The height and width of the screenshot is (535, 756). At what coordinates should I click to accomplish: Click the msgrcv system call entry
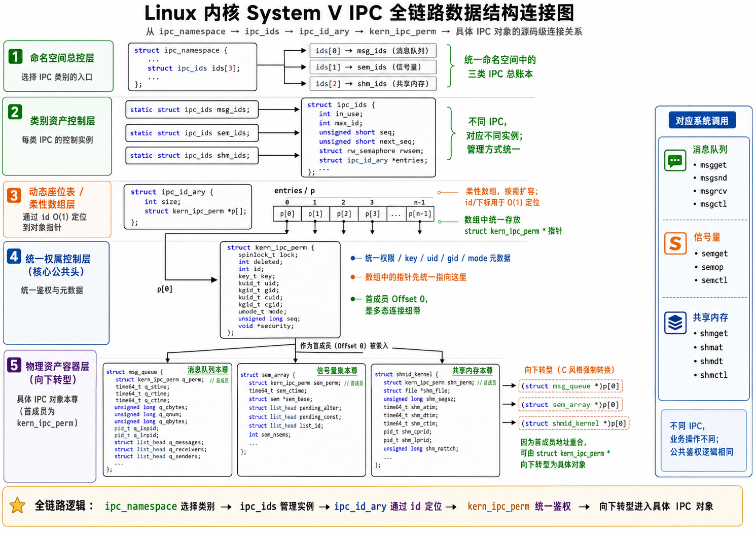click(713, 191)
